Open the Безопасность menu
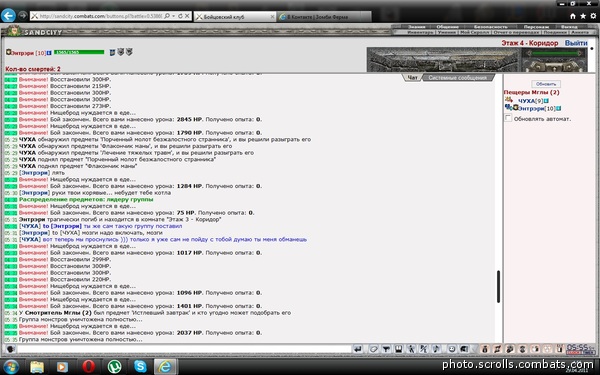Viewport: 600px width, 375px height. click(x=490, y=27)
